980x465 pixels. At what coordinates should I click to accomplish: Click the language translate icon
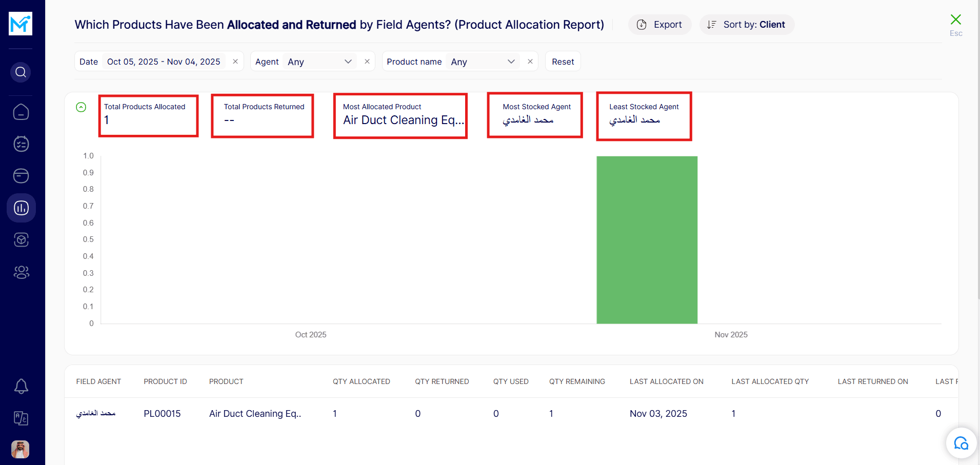[21, 418]
